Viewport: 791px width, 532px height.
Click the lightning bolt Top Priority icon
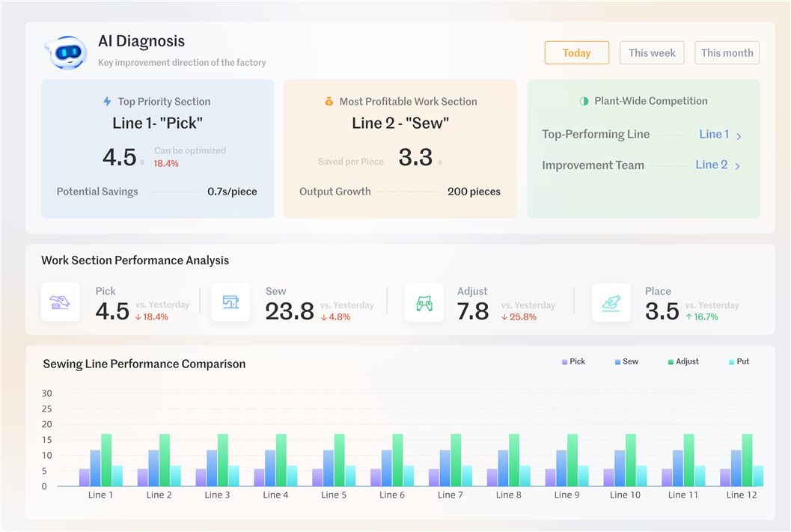click(x=107, y=102)
